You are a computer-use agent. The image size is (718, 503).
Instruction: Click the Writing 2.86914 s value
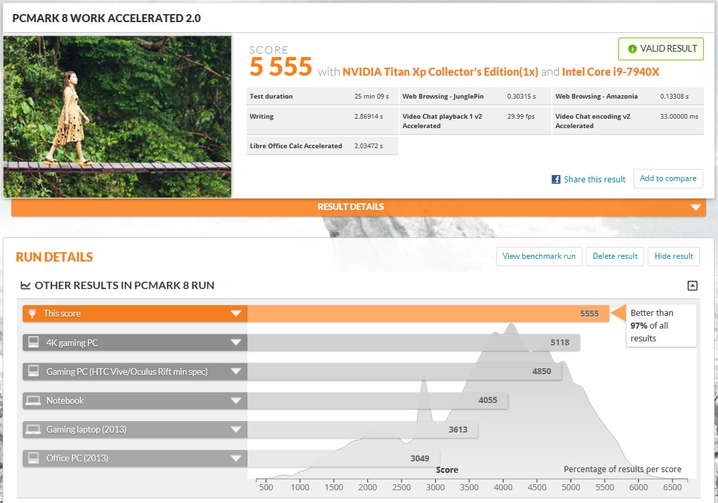click(x=368, y=116)
